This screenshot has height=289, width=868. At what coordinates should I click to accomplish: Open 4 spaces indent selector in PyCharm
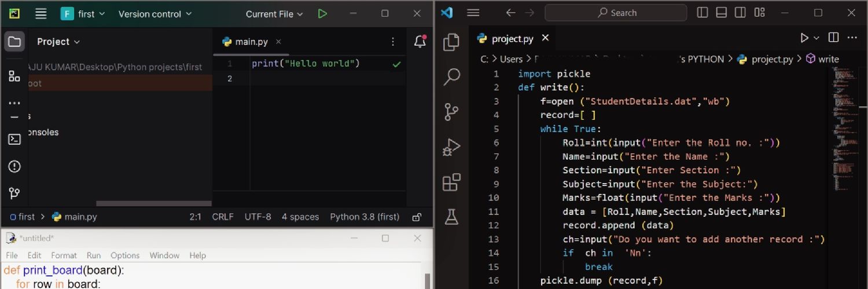300,217
